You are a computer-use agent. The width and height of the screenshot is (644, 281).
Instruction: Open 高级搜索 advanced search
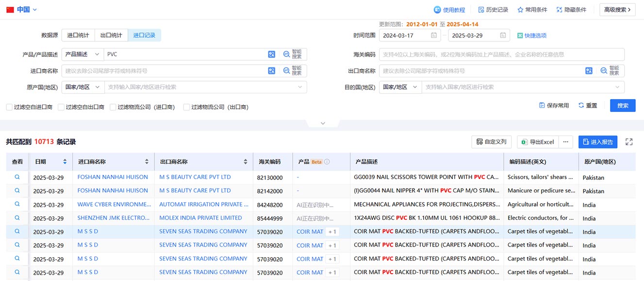tap(617, 10)
